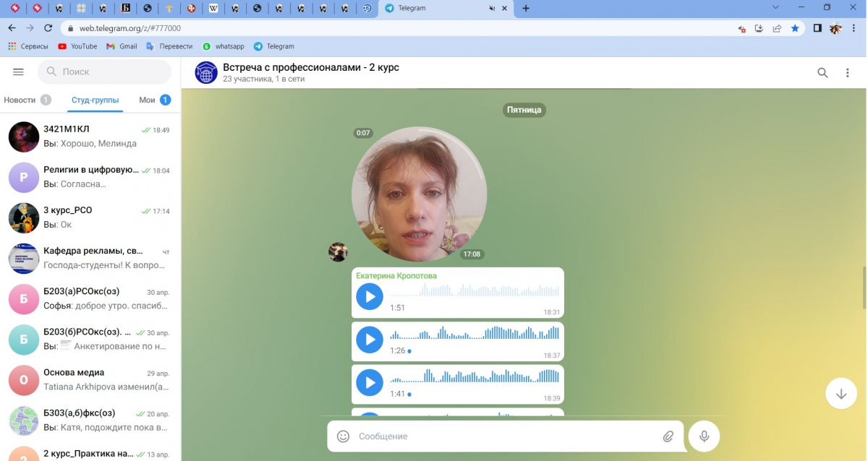Click the chat's vertical scrollbar thumb
Image resolution: width=868 pixels, height=461 pixels.
(863, 288)
